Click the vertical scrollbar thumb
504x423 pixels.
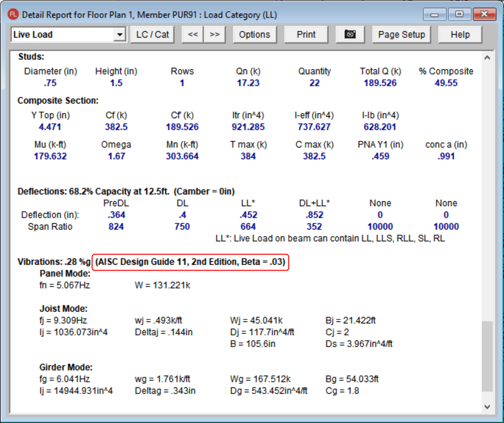(487, 356)
